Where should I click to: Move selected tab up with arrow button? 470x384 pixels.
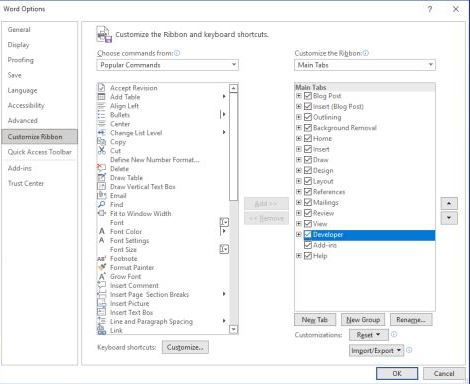click(x=449, y=203)
